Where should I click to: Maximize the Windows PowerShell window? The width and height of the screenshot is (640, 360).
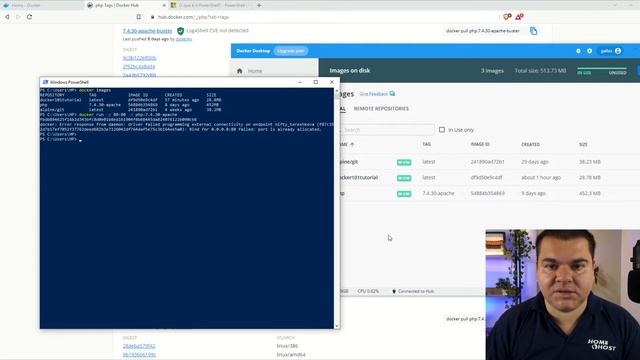click(x=316, y=82)
